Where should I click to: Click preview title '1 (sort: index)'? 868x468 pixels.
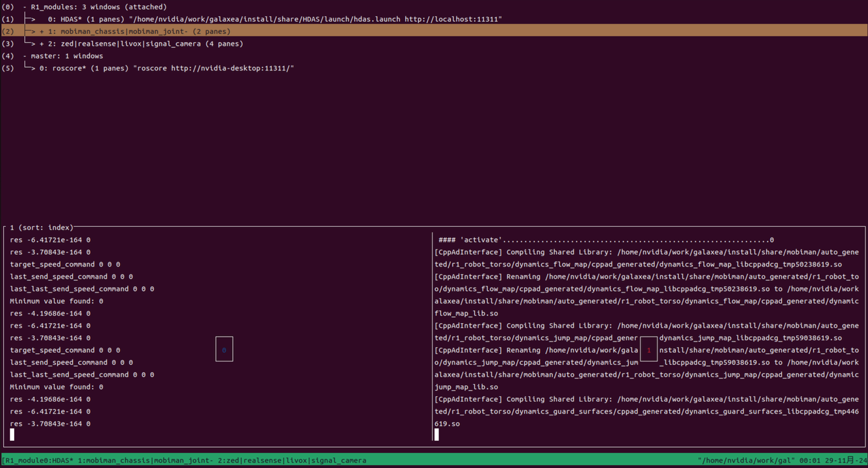41,228
